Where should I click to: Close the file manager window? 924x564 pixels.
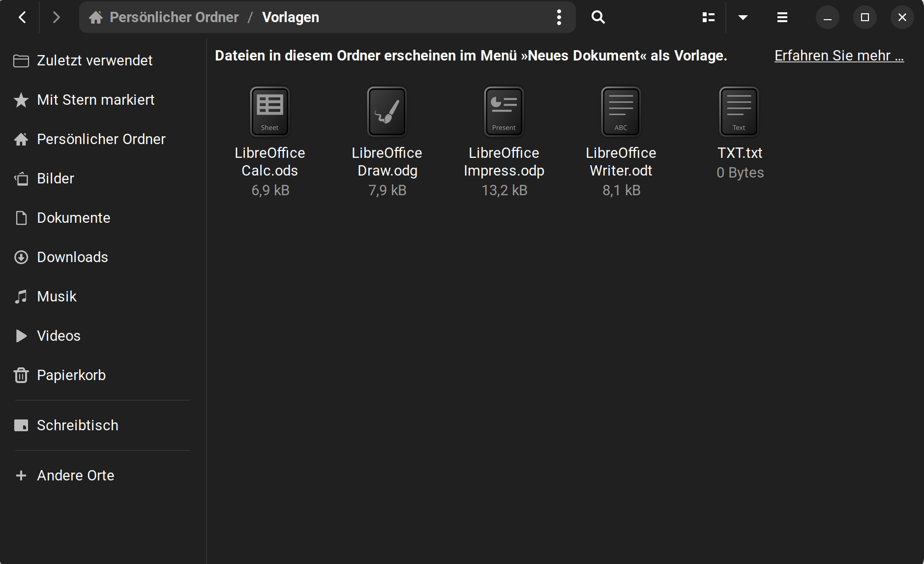pyautogui.click(x=902, y=18)
